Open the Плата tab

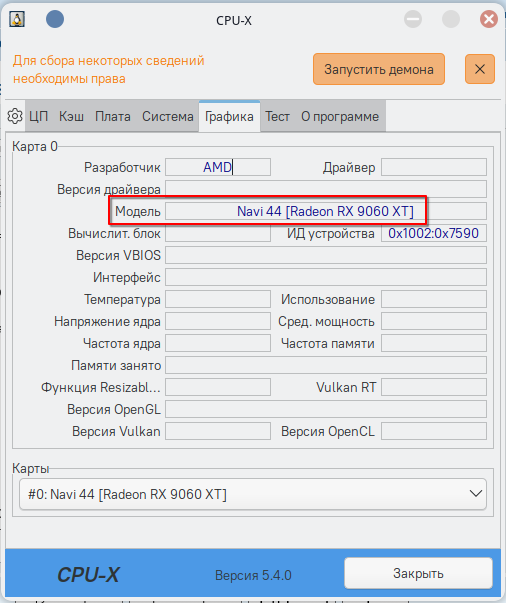[x=113, y=116]
